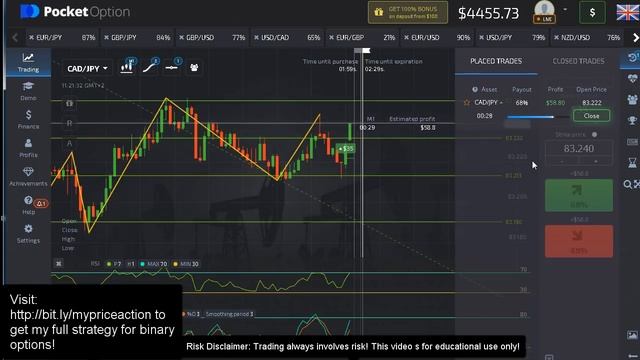Close the GBP/USD asset tab

181,38
